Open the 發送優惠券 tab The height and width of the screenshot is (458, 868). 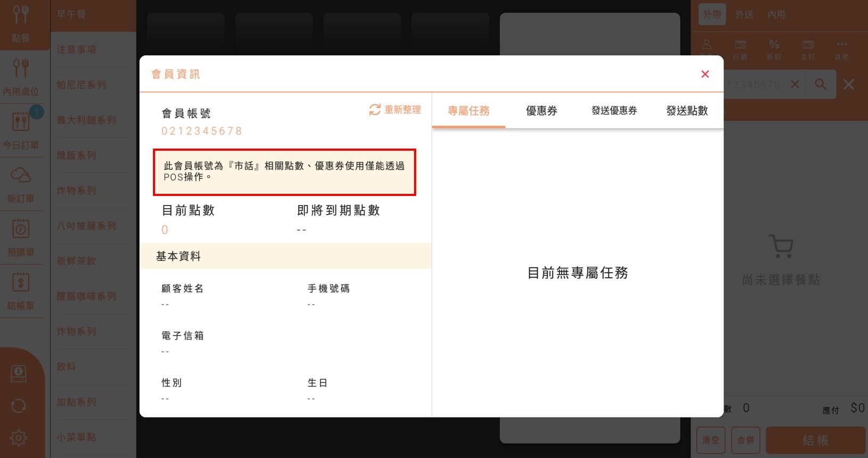pyautogui.click(x=614, y=111)
